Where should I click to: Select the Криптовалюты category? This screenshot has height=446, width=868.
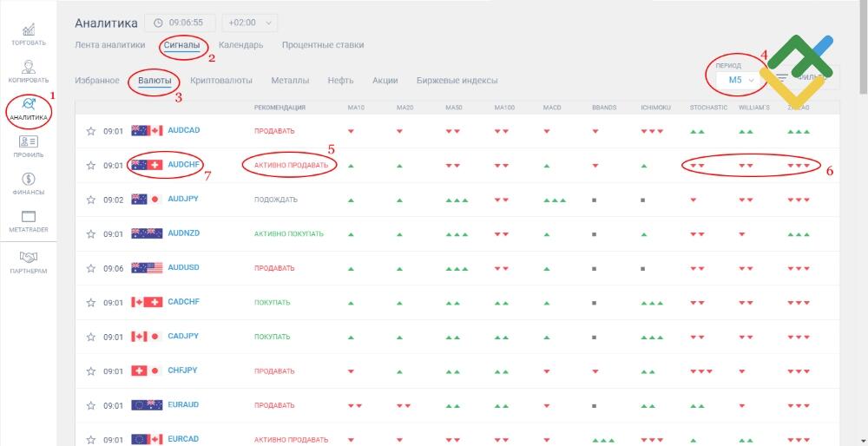(220, 80)
